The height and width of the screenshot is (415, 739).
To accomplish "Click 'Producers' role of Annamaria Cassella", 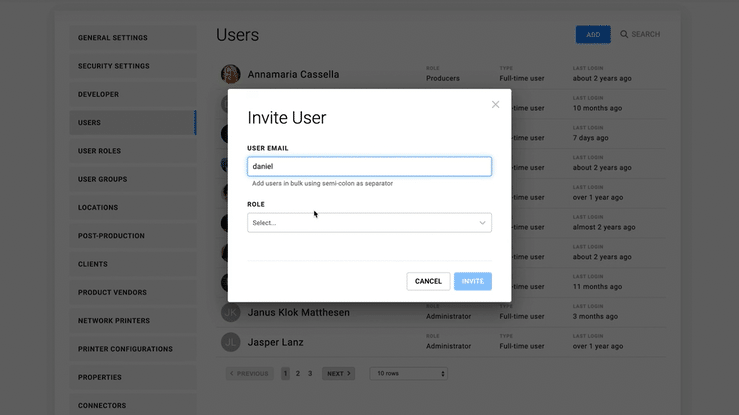I will point(443,78).
